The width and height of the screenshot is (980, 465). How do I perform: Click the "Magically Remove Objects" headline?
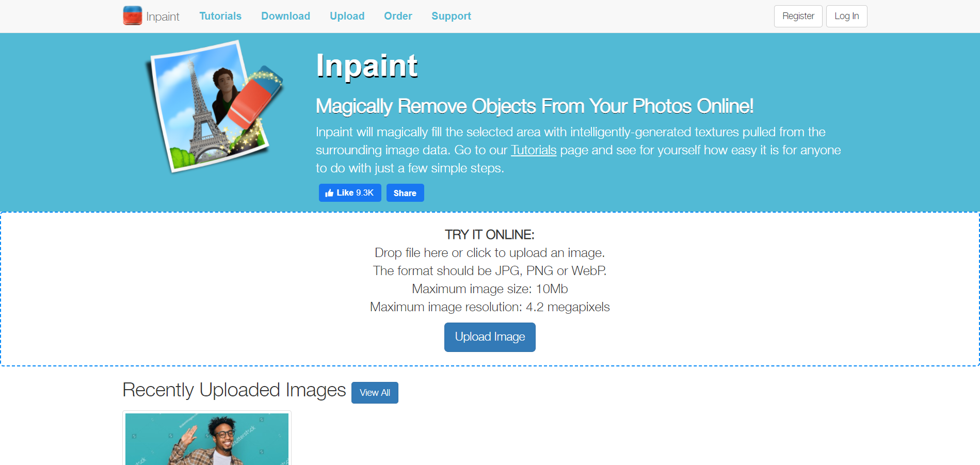pos(534,106)
